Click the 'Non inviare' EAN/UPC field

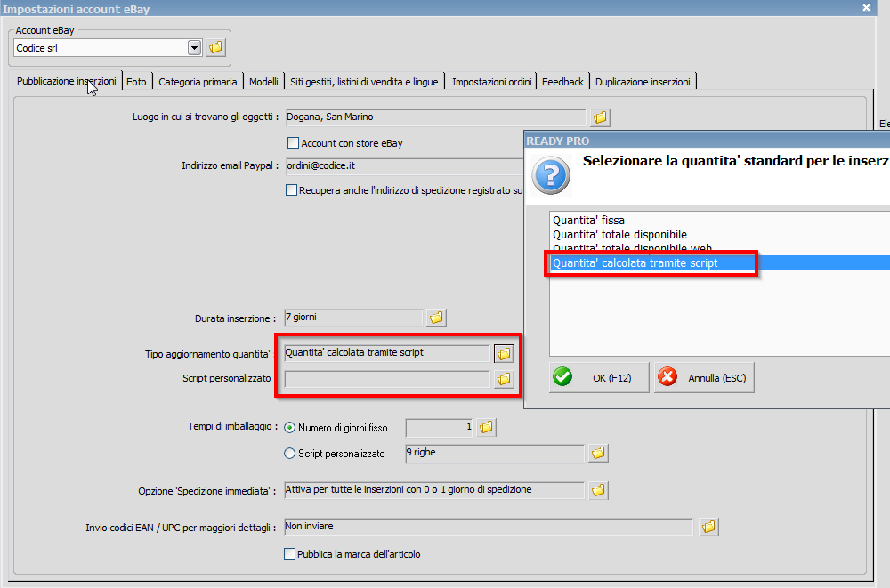[x=489, y=527]
